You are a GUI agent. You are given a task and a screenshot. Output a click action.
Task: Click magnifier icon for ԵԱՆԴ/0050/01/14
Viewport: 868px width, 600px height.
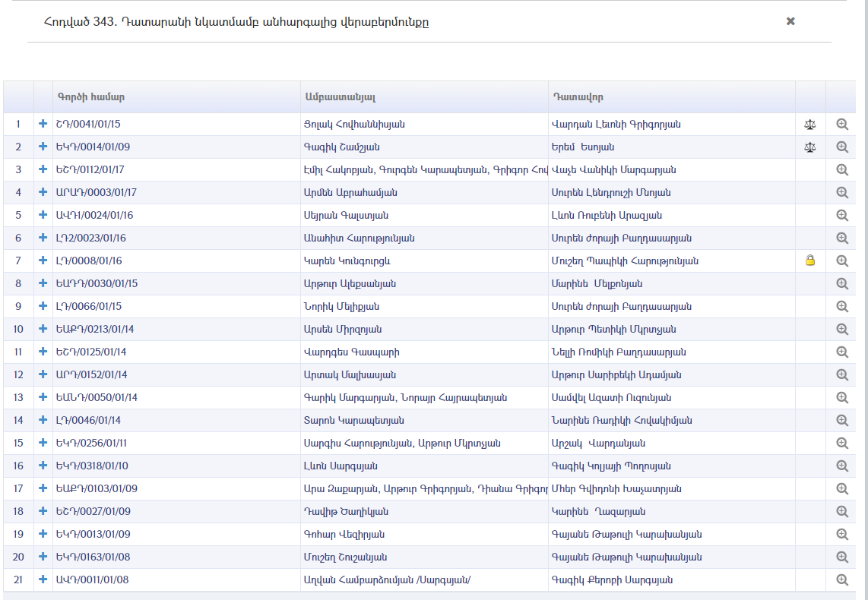842,397
